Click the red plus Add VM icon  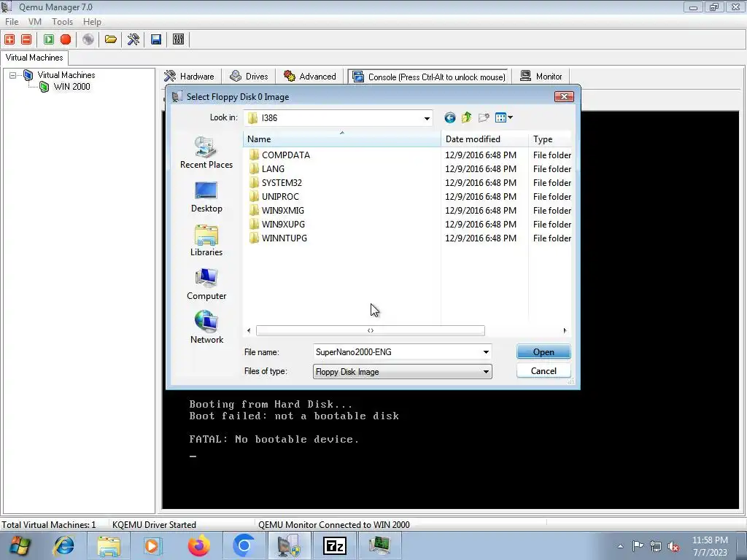pyautogui.click(x=9, y=39)
